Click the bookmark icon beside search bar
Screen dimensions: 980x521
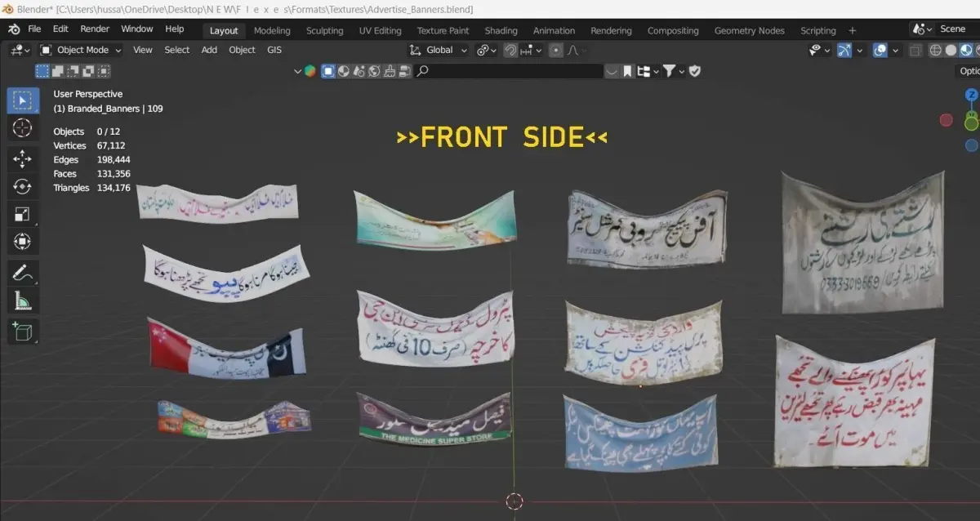tap(627, 71)
